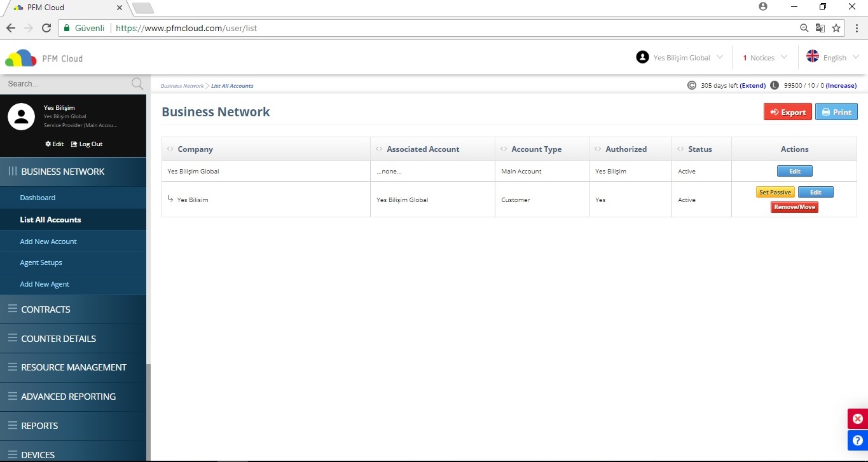Viewport: 868px width, 462px height.
Task: Edit the Yes Bilisim customer account
Action: click(x=815, y=193)
